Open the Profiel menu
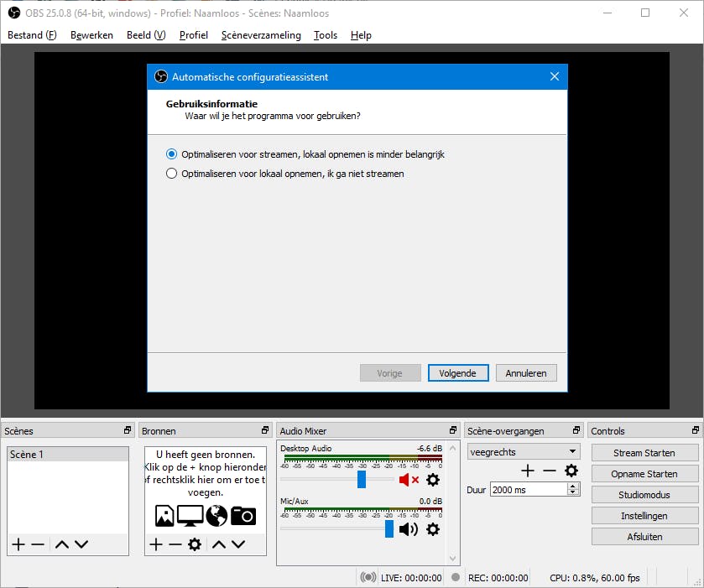 click(194, 35)
